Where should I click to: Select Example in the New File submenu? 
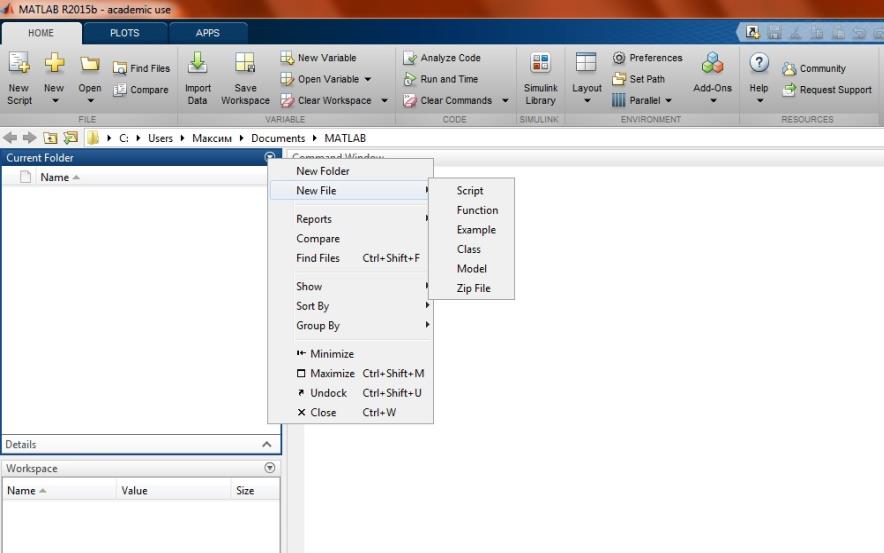(471, 229)
